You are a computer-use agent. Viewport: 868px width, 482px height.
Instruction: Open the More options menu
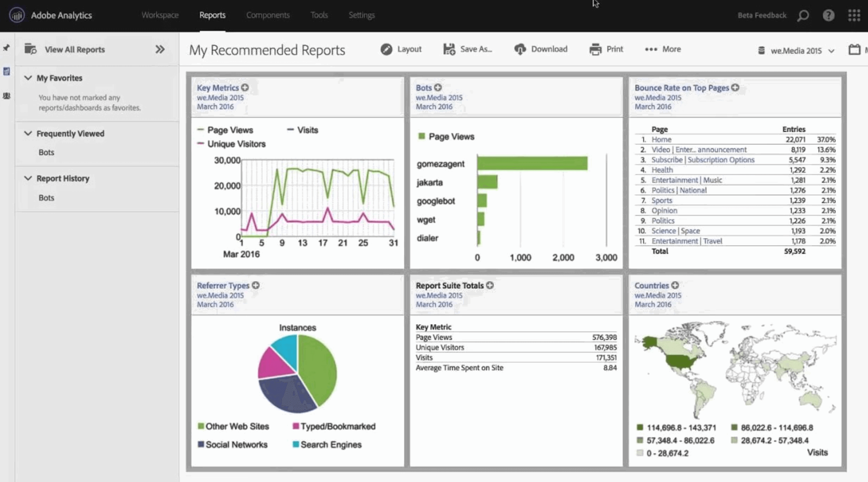(x=662, y=49)
